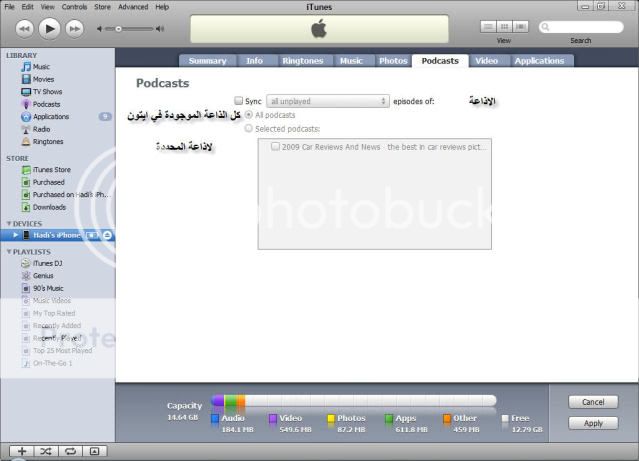Open TV Shows in sidebar

[47, 92]
